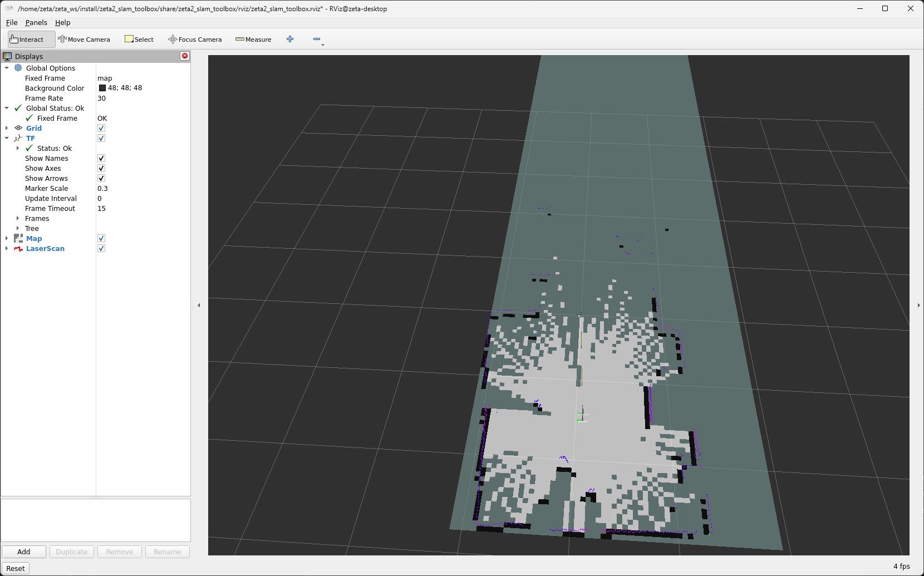
Task: Toggle the LaserScan display checkbox
Action: 101,248
